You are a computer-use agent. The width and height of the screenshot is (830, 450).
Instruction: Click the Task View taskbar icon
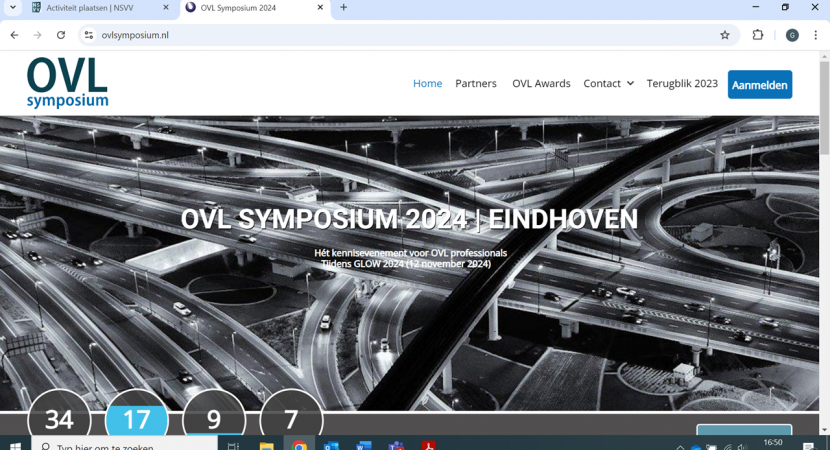(233, 446)
